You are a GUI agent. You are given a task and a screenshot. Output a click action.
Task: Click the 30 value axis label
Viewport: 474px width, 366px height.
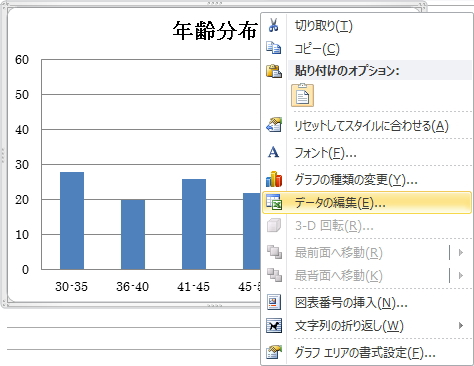pos(22,165)
